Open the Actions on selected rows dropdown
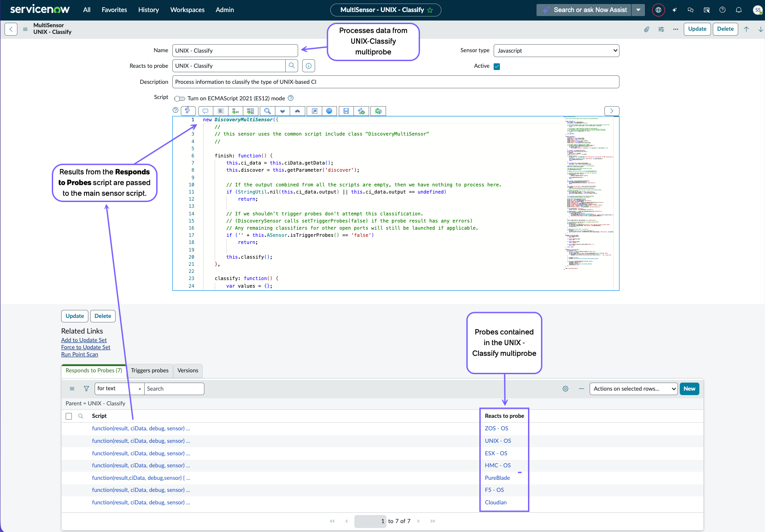Screen dimensions: 765x532 634,389
